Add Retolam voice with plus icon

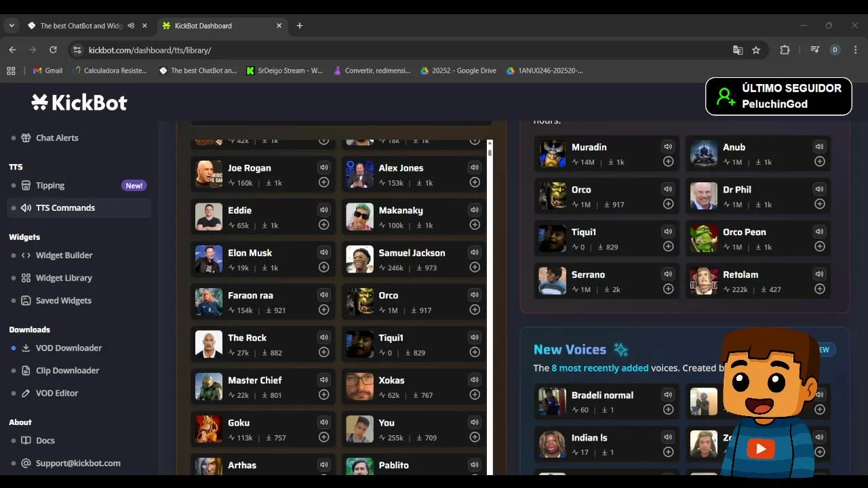click(x=819, y=289)
